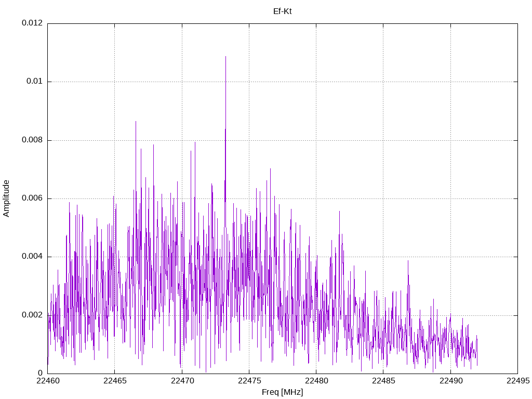This screenshot has height=399, width=532.
Task: Click the x-axis tick label '22465'
Action: [115, 381]
